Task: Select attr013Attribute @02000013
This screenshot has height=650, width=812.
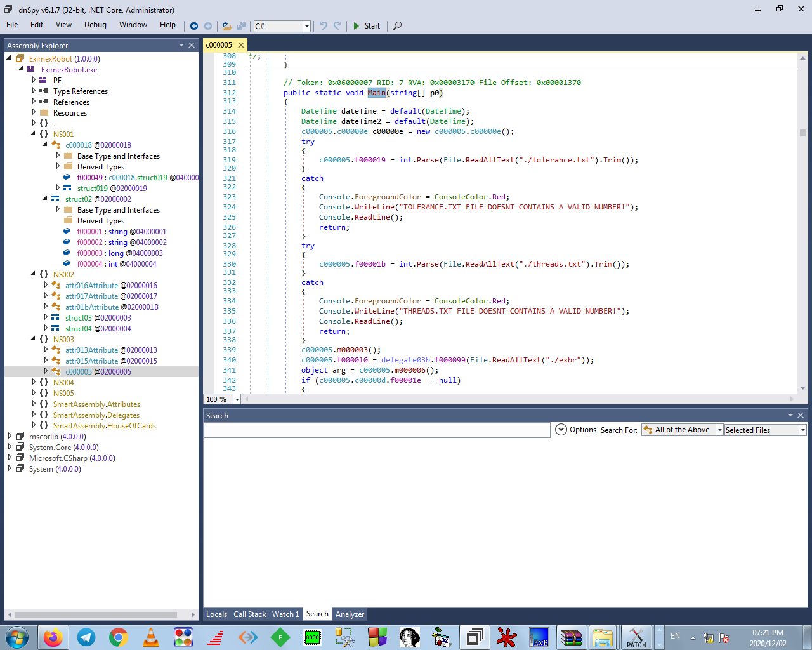Action: coord(111,350)
